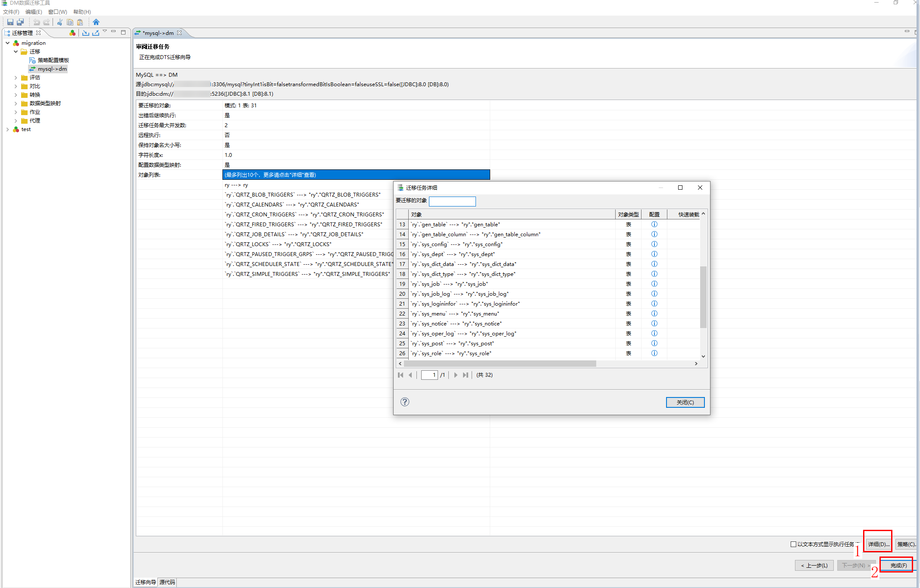920x588 pixels.
Task: Open the 文件(F) menu
Action: coord(11,12)
